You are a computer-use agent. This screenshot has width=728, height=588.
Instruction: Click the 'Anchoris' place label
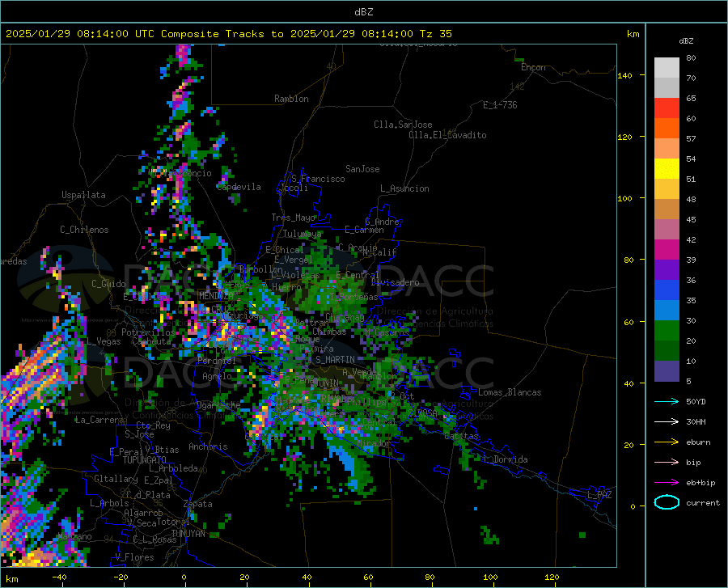(x=208, y=446)
